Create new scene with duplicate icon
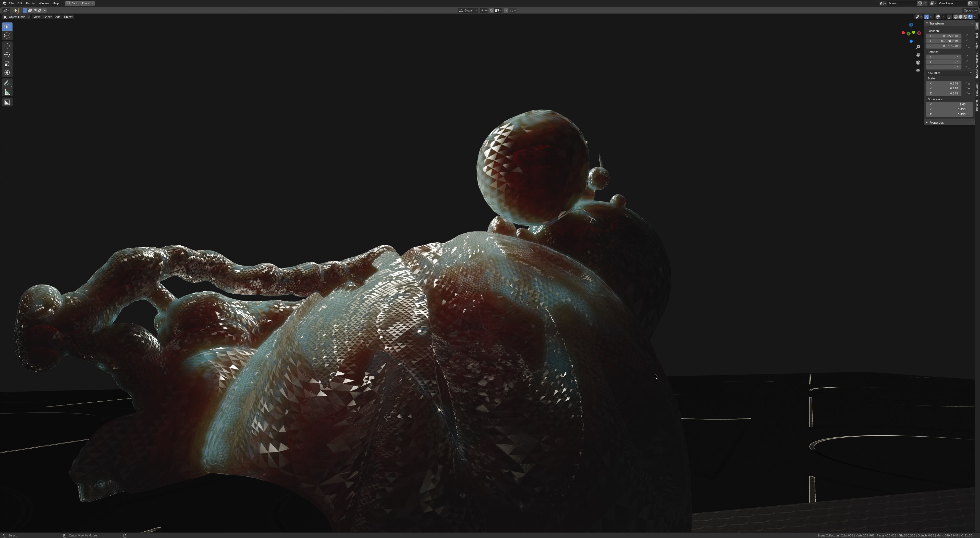Viewport: 980px width, 538px height. (x=920, y=3)
